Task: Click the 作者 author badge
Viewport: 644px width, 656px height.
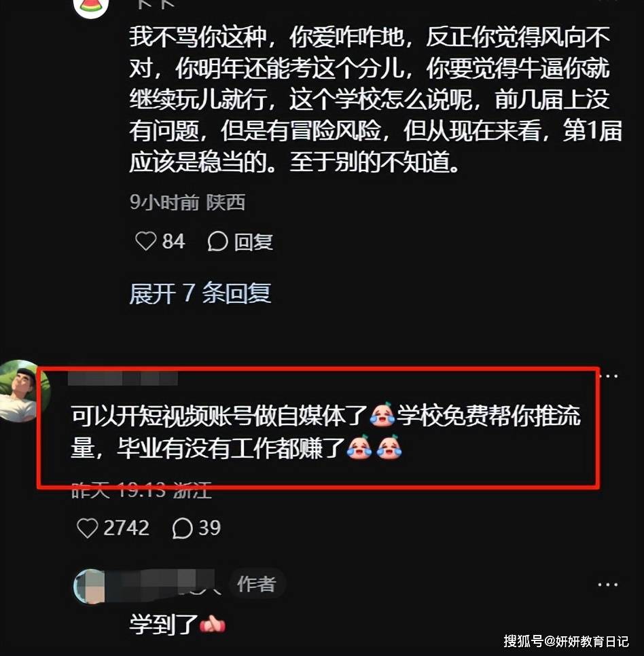Action: coord(257,584)
